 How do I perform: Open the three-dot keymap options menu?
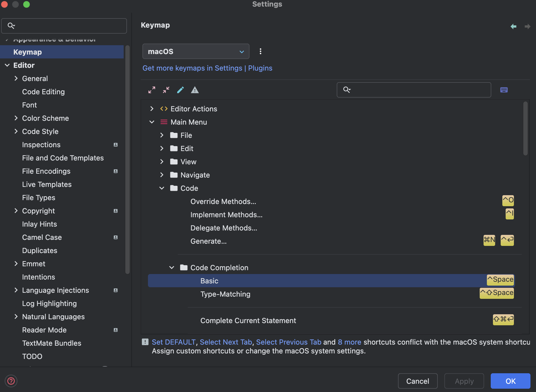point(260,51)
